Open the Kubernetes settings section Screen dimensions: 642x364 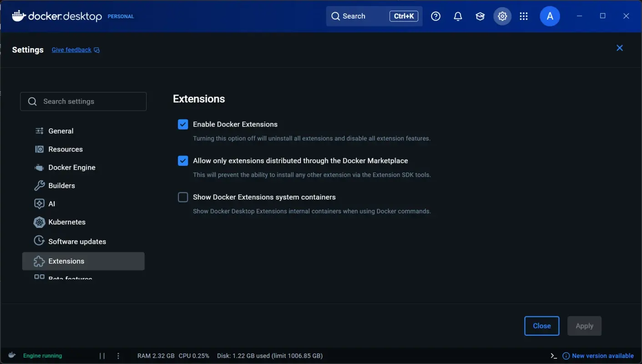pyautogui.click(x=66, y=222)
